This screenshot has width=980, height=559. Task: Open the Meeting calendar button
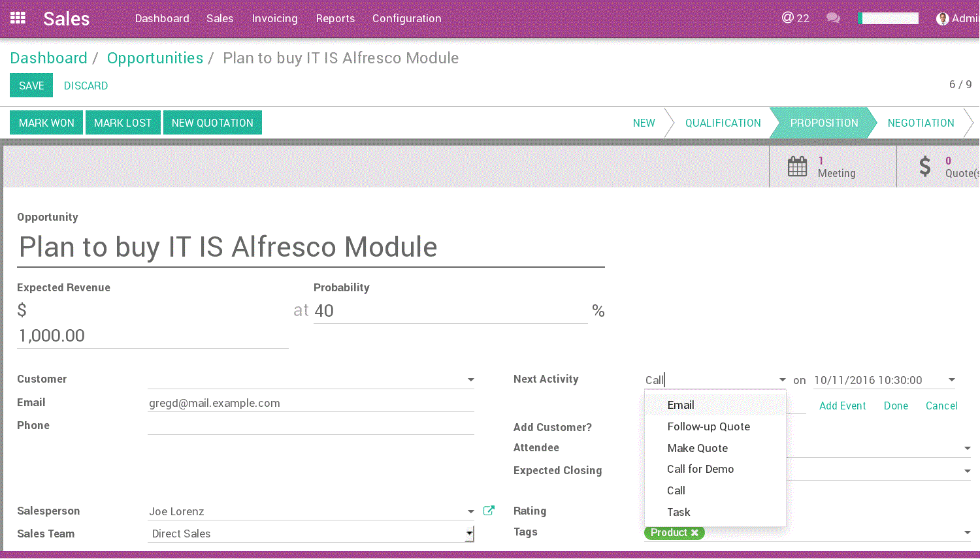tap(832, 167)
